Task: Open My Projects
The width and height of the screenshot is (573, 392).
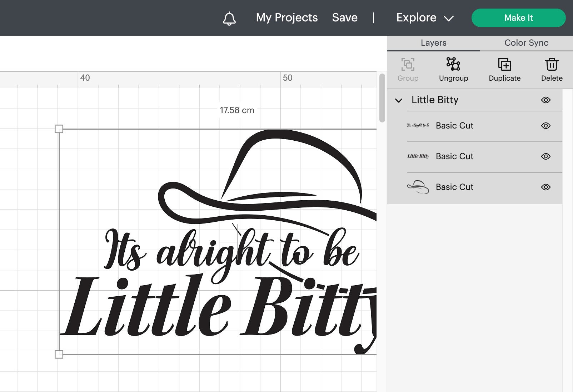Action: pyautogui.click(x=286, y=17)
